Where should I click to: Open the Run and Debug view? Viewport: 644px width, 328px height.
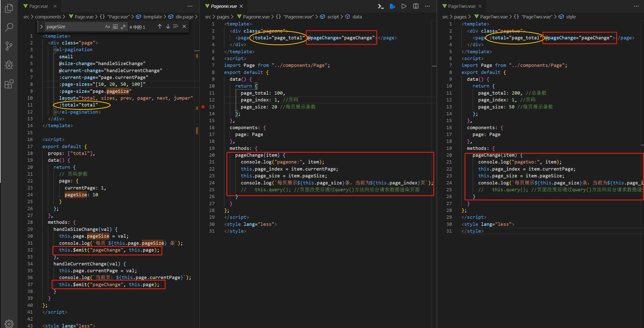tap(9, 65)
